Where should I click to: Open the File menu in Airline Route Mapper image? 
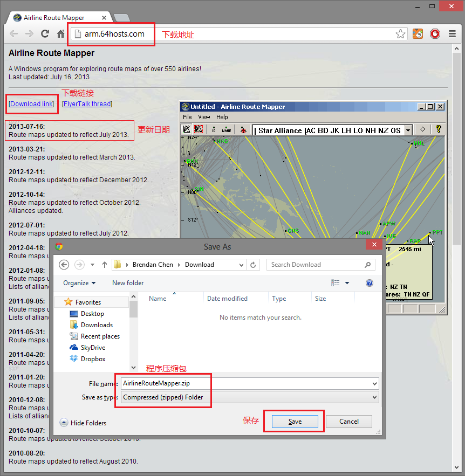coord(187,117)
